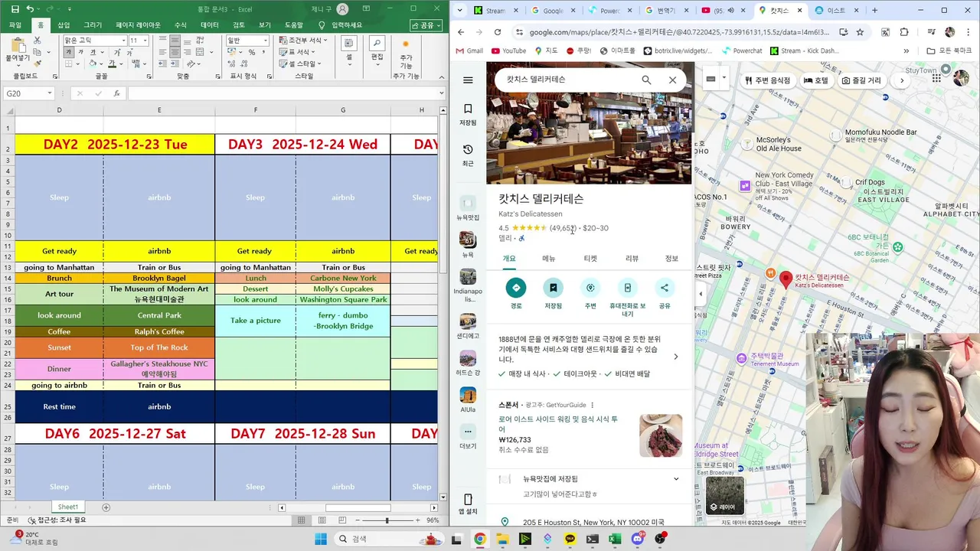Bookmark this page with the star icon
The width and height of the screenshot is (980, 551).
coord(860,32)
